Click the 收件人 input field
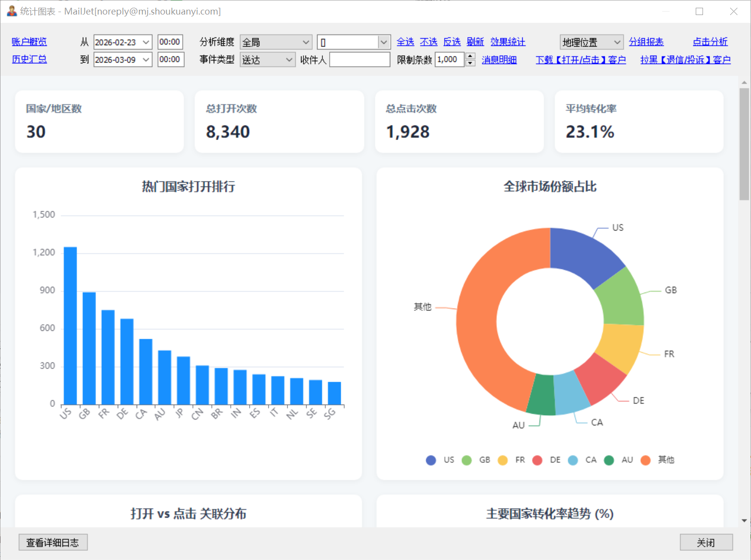Viewport: 751px width, 560px height. pos(360,60)
